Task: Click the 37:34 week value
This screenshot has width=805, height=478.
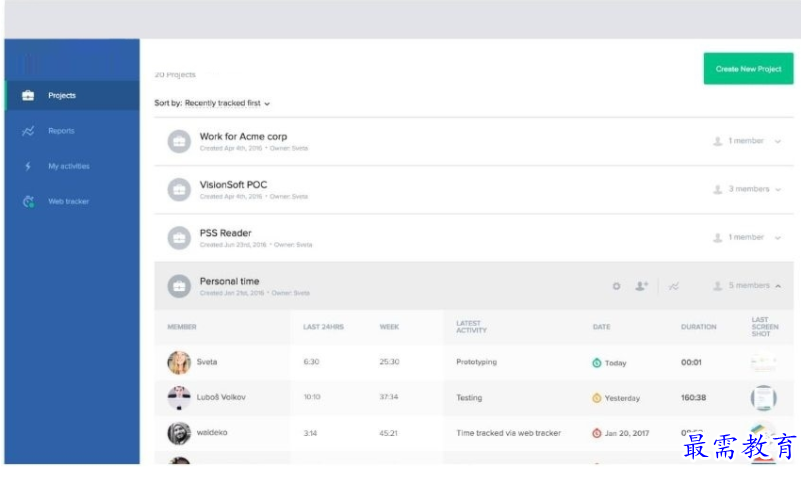Action: coord(389,397)
